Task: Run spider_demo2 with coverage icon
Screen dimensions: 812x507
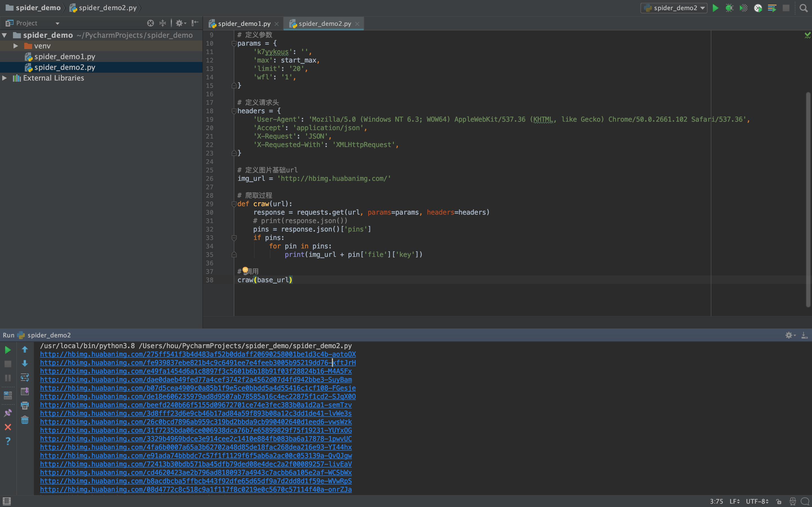Action: click(743, 8)
